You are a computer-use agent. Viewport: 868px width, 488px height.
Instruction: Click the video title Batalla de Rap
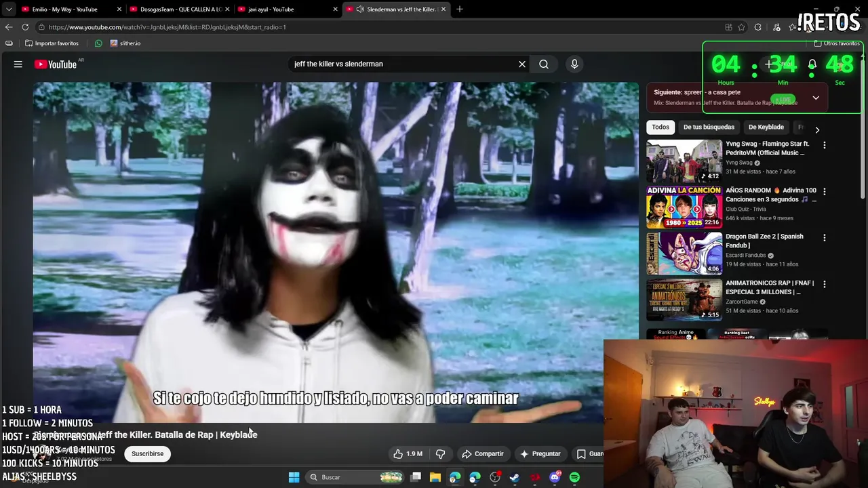coord(146,434)
